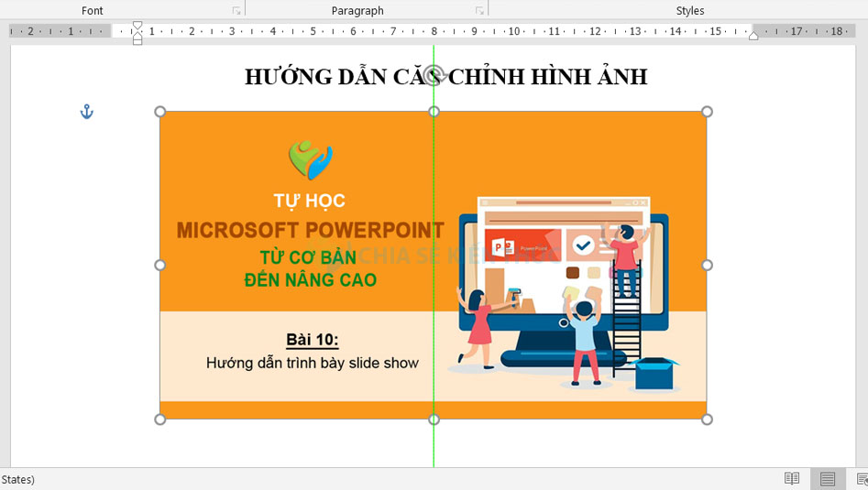Viewport: 868px width, 490px height.
Task: Click the image anchor icon
Action: 87,112
